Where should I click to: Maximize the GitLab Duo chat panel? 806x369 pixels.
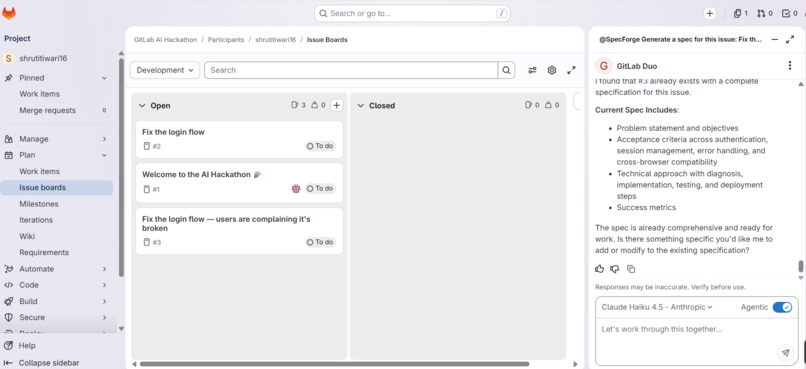pos(790,40)
